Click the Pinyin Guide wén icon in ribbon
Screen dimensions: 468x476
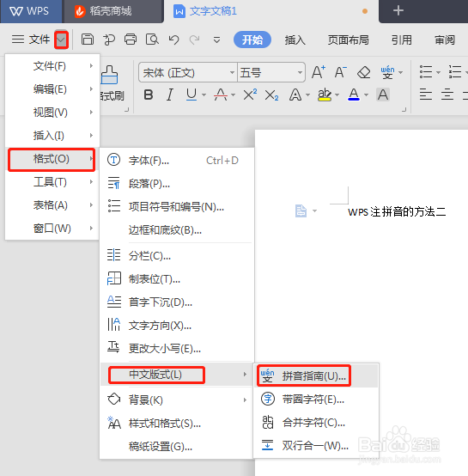[387, 72]
